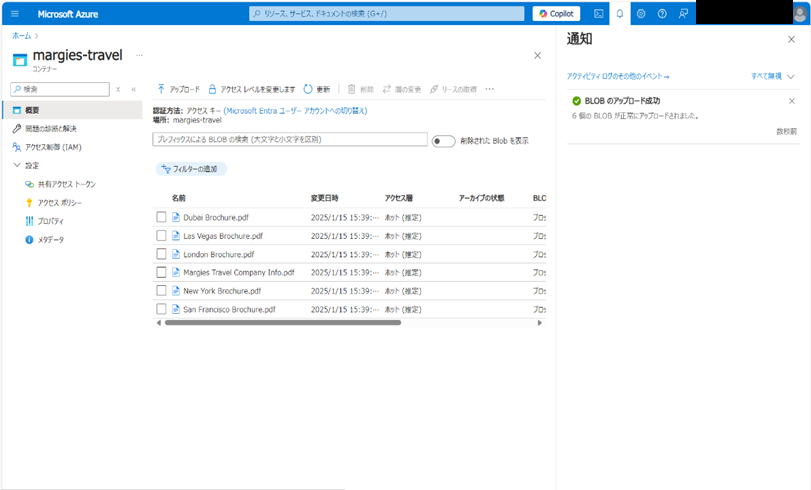Viewport: 811px width, 490px height.
Task: Sort by アーカイブの状態 column header
Action: point(481,198)
